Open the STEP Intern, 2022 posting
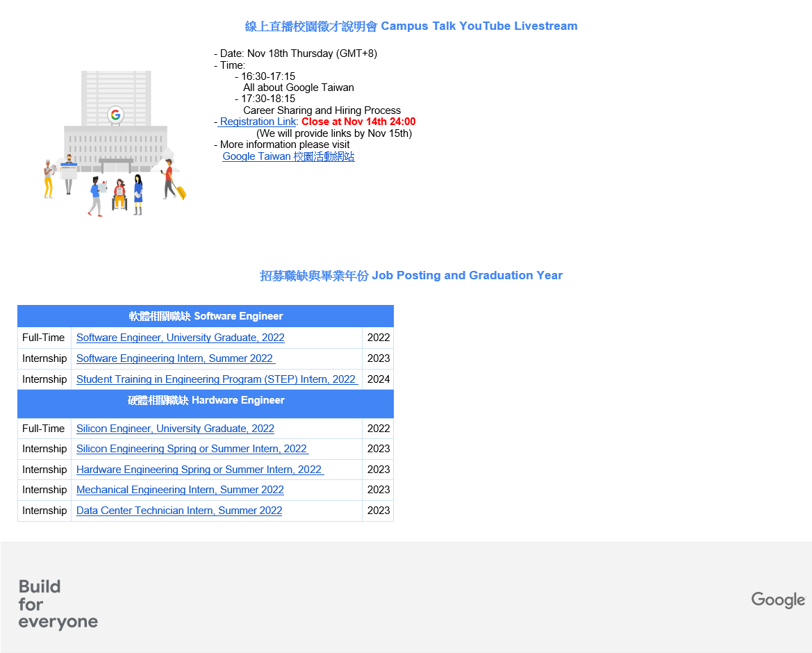This screenshot has height=653, width=812. (x=217, y=379)
